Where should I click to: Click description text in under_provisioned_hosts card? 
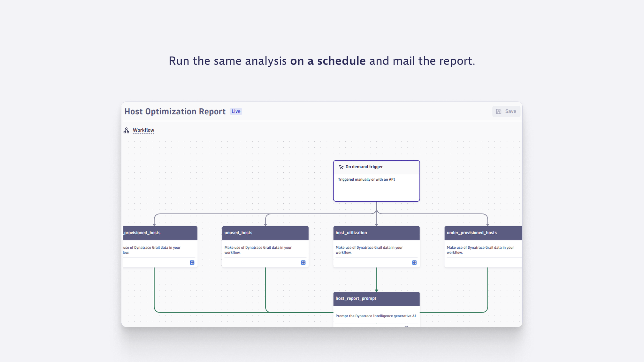tap(480, 250)
